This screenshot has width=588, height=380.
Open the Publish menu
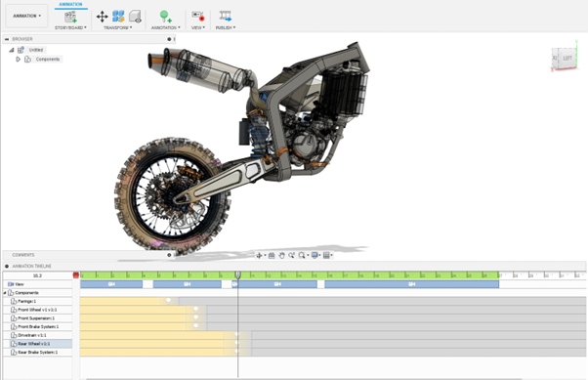point(226,27)
